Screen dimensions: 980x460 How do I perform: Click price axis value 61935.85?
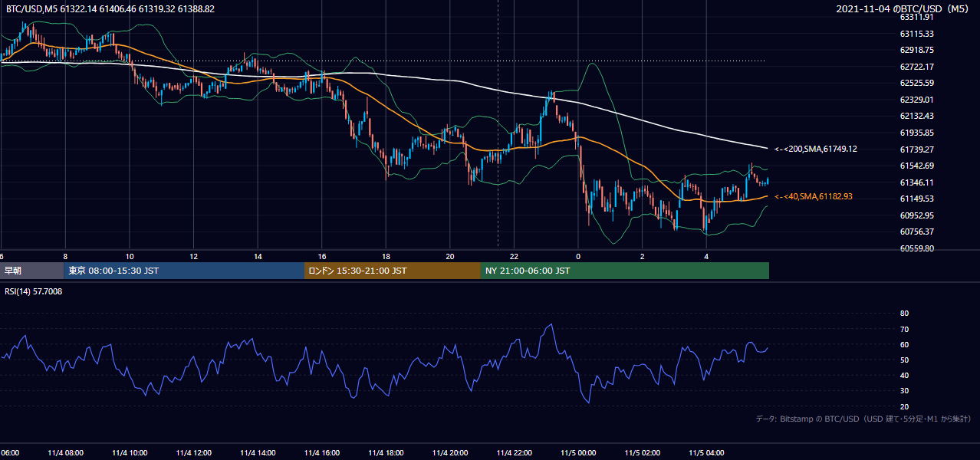coord(916,133)
